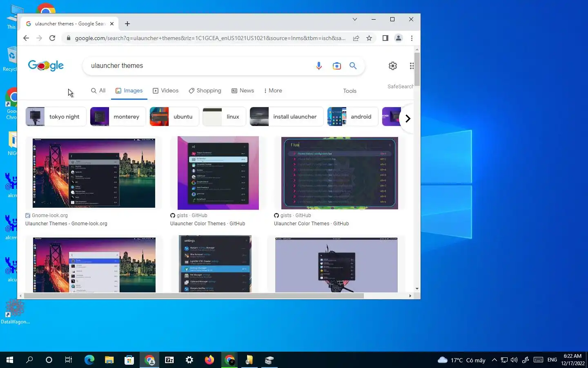Open Task View on taskbar
Image resolution: width=588 pixels, height=368 pixels.
pos(69,360)
